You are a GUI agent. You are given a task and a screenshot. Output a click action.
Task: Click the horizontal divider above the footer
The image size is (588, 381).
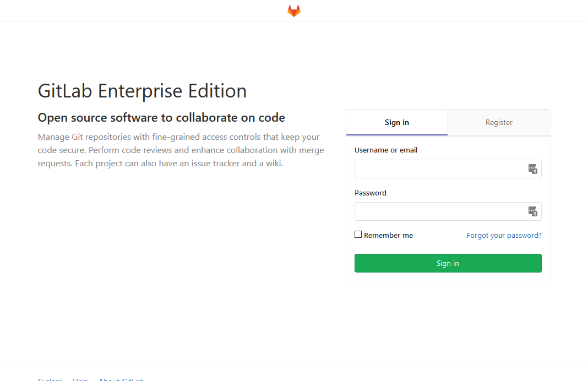(294, 362)
